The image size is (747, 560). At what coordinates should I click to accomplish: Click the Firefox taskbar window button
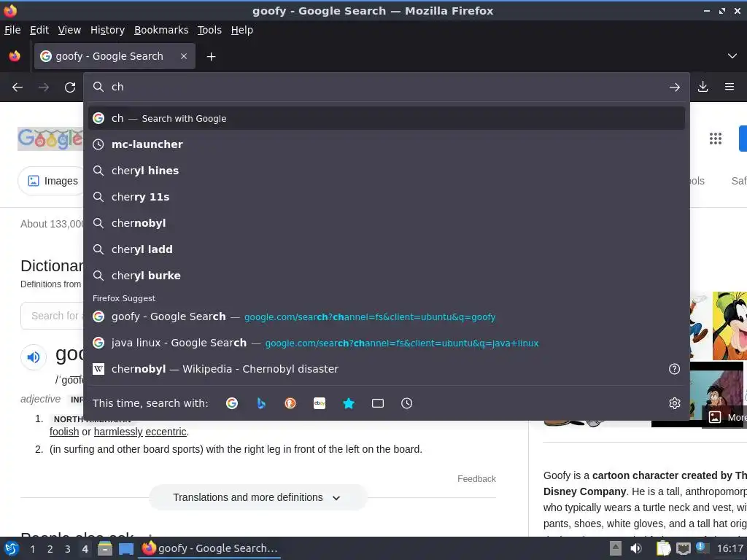[x=209, y=548]
